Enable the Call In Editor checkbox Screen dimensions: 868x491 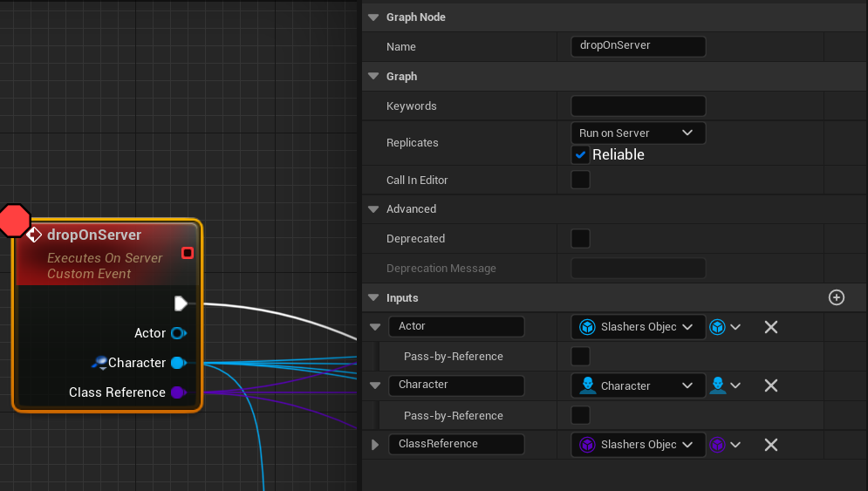click(580, 180)
